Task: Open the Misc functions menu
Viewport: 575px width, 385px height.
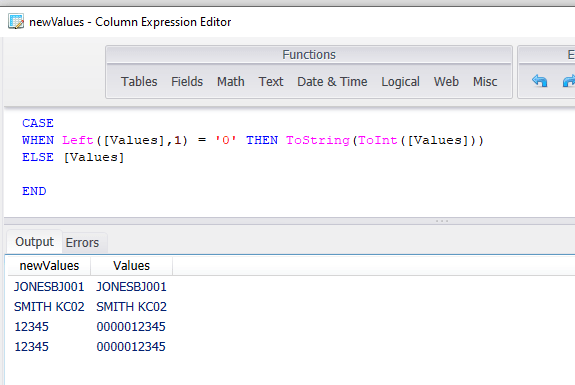Action: (x=485, y=81)
